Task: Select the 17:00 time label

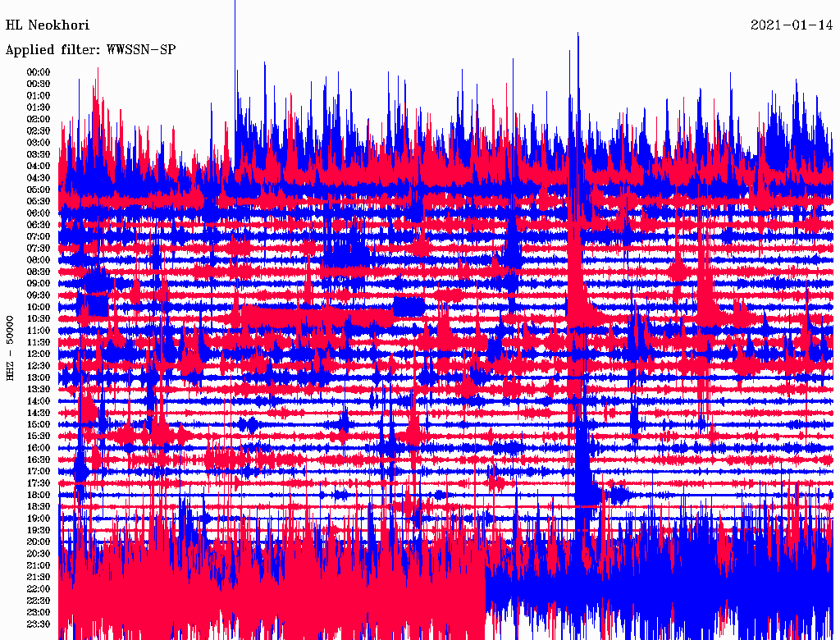Action: click(38, 471)
